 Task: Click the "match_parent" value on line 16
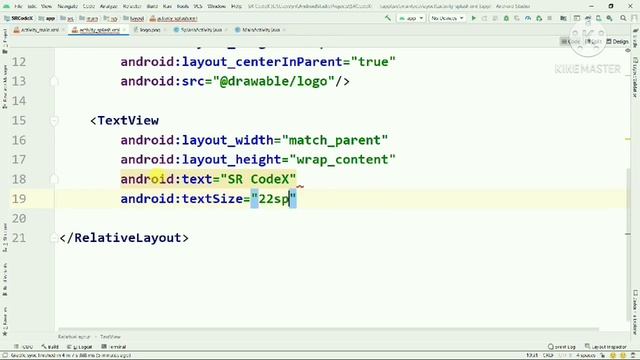click(335, 140)
